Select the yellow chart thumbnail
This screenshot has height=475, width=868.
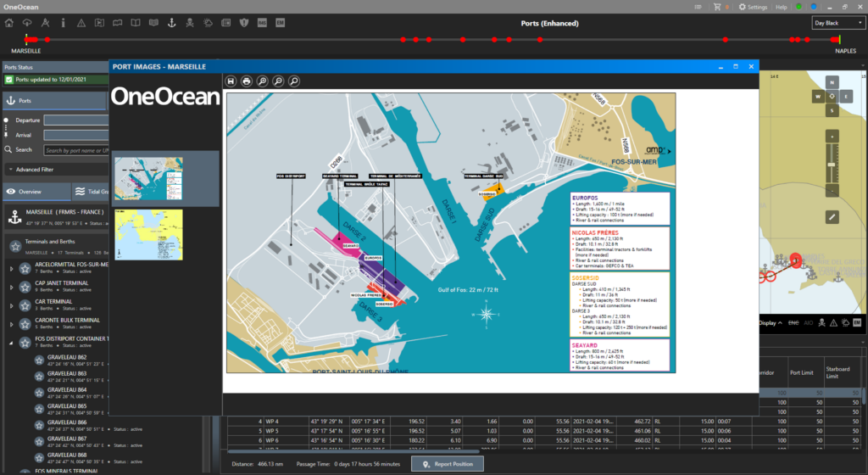click(x=148, y=235)
